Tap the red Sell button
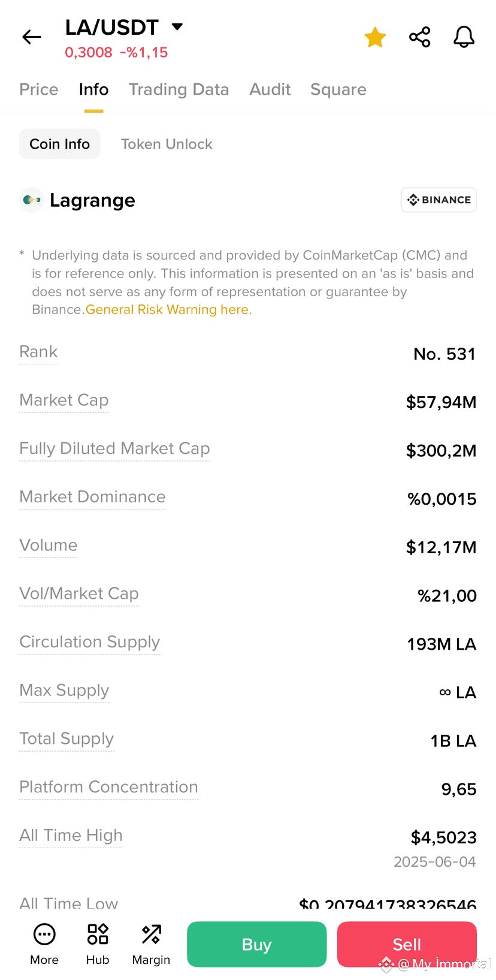This screenshot has width=496, height=980. tap(407, 944)
